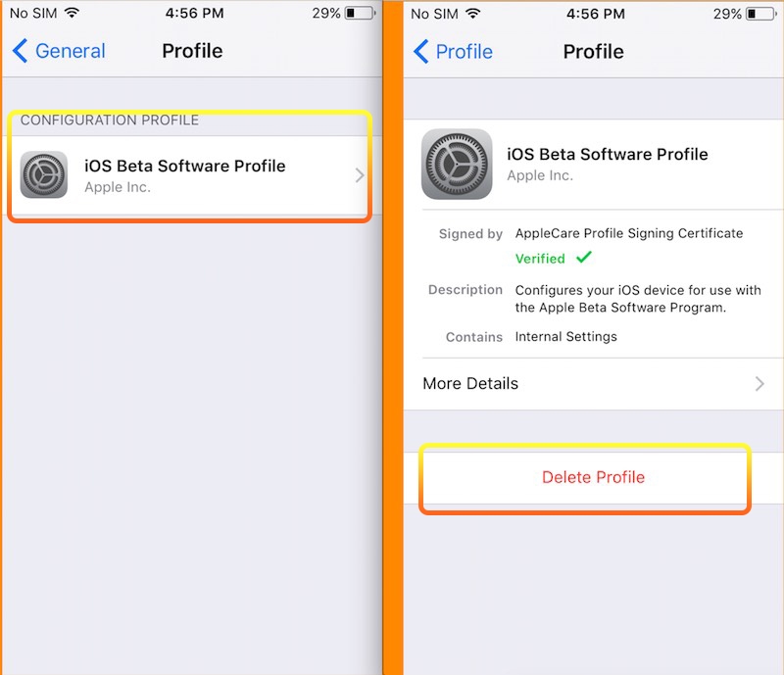This screenshot has height=675, width=784.
Task: Click No SIM text in left status bar
Action: click(33, 14)
